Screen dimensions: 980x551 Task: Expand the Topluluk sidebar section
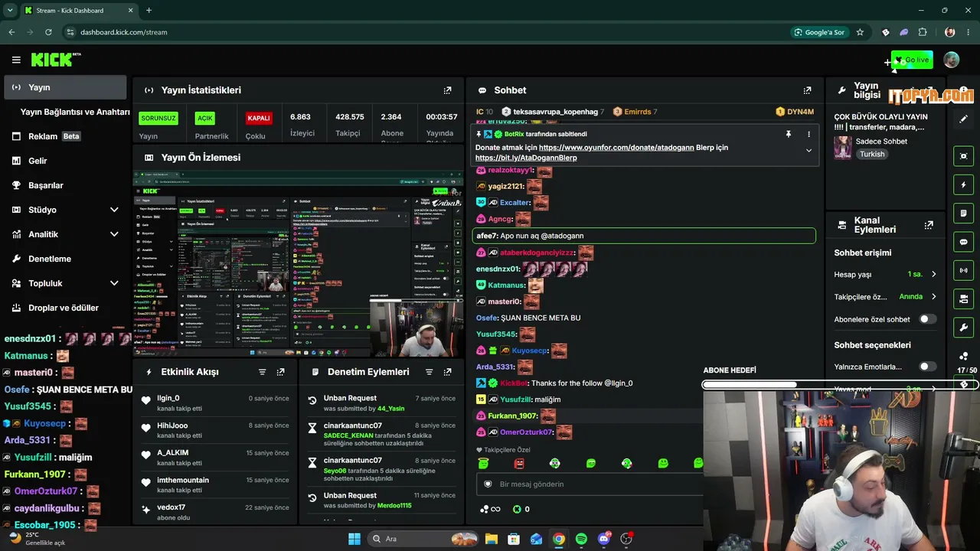tap(114, 283)
